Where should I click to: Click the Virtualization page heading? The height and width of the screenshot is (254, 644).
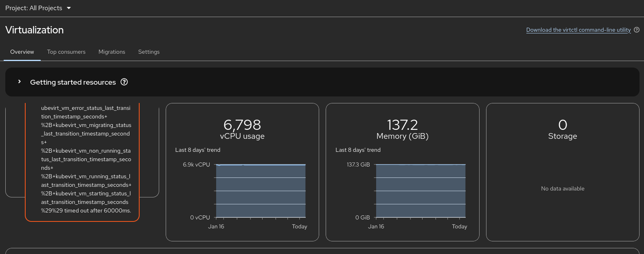tap(35, 30)
